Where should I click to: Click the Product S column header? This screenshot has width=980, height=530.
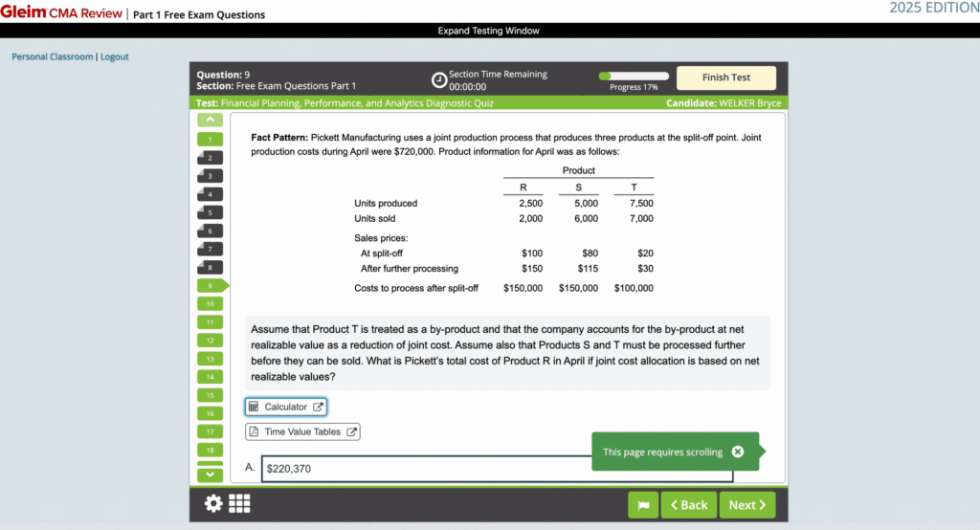click(x=579, y=188)
